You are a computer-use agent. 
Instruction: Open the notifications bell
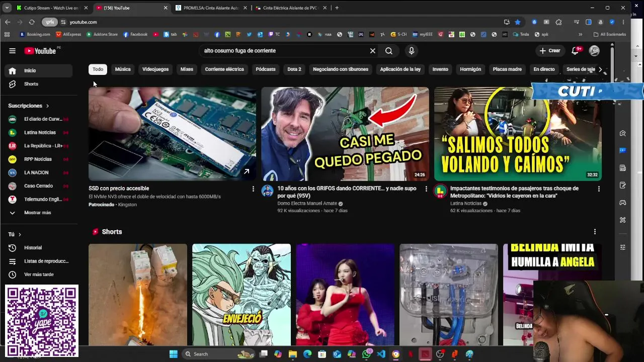pos(576,51)
